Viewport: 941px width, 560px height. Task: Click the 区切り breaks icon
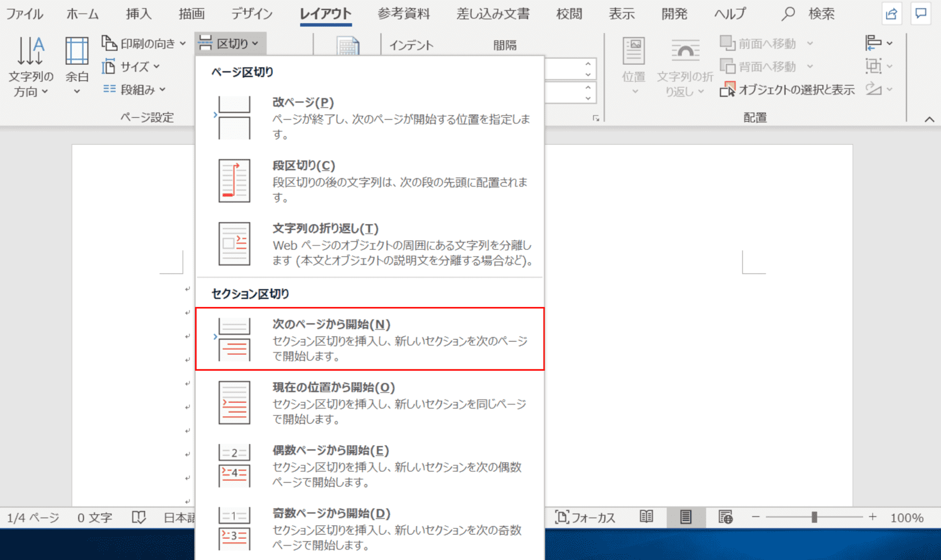coord(205,44)
